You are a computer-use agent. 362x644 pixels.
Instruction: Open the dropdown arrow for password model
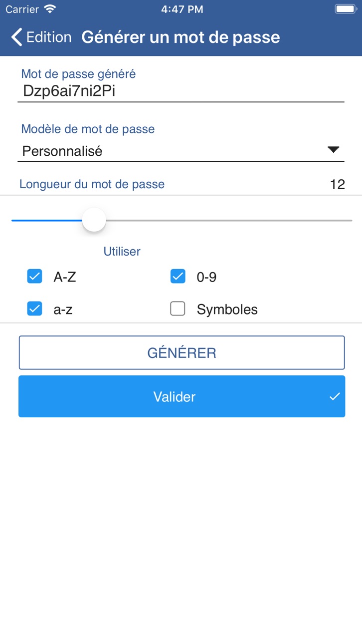(334, 150)
